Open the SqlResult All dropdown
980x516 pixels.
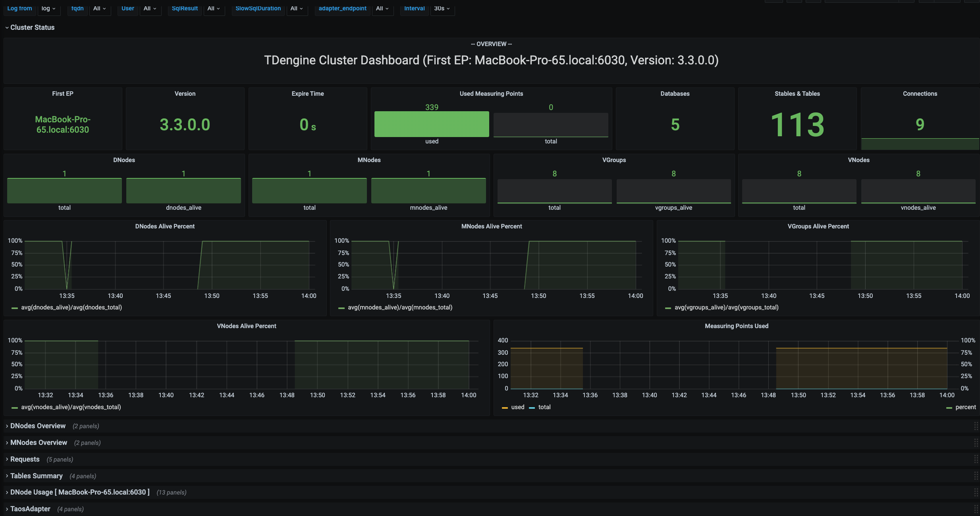tap(214, 8)
